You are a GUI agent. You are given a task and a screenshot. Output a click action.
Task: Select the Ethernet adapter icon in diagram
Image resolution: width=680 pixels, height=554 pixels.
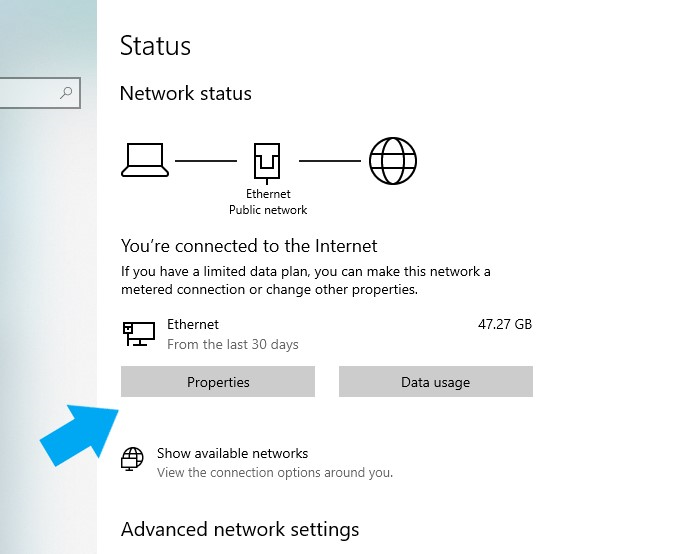tap(267, 160)
